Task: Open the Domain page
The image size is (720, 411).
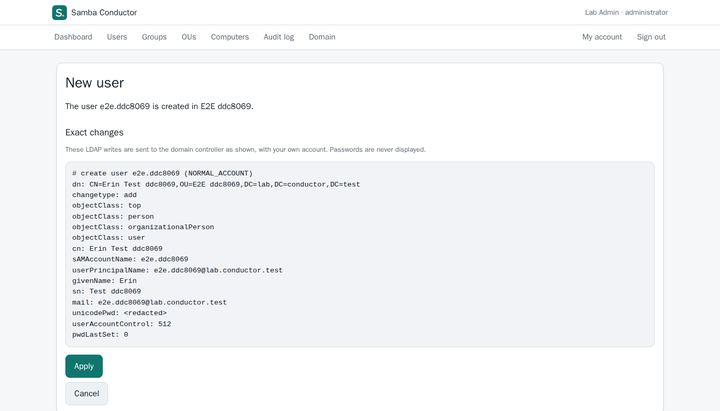Action: [x=322, y=37]
